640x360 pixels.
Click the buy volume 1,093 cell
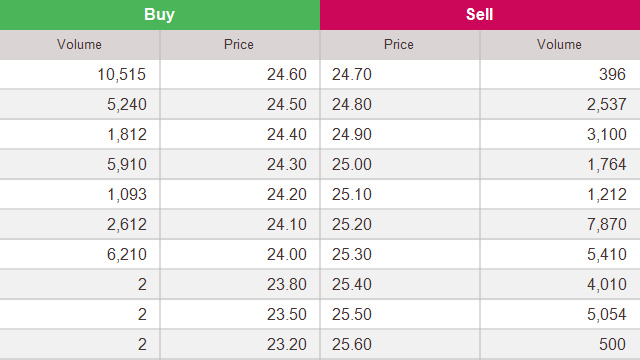tap(80, 194)
